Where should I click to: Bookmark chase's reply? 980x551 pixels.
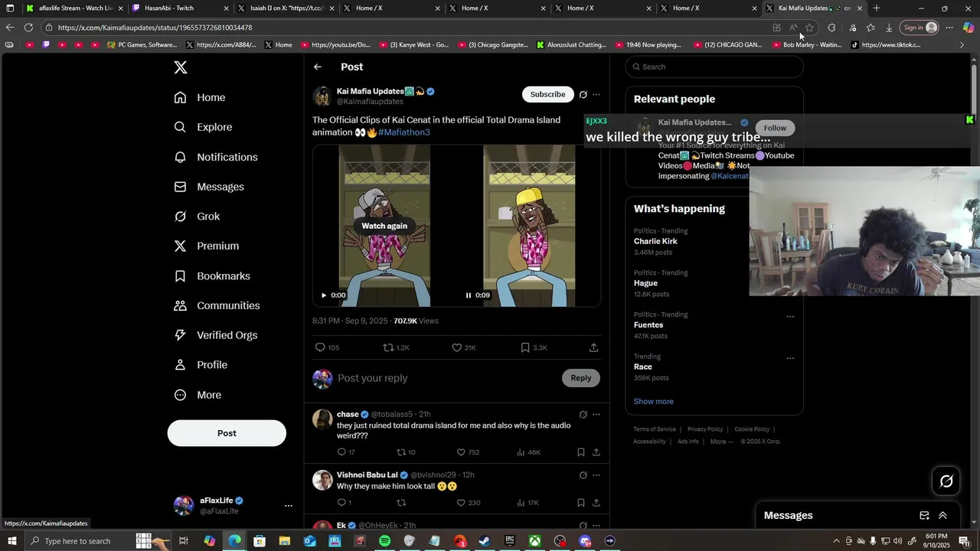coord(581,452)
